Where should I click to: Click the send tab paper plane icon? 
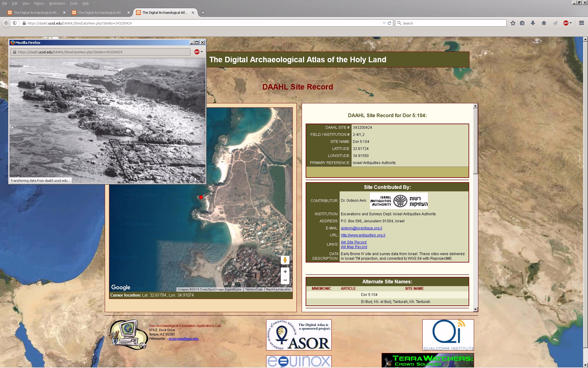point(555,23)
